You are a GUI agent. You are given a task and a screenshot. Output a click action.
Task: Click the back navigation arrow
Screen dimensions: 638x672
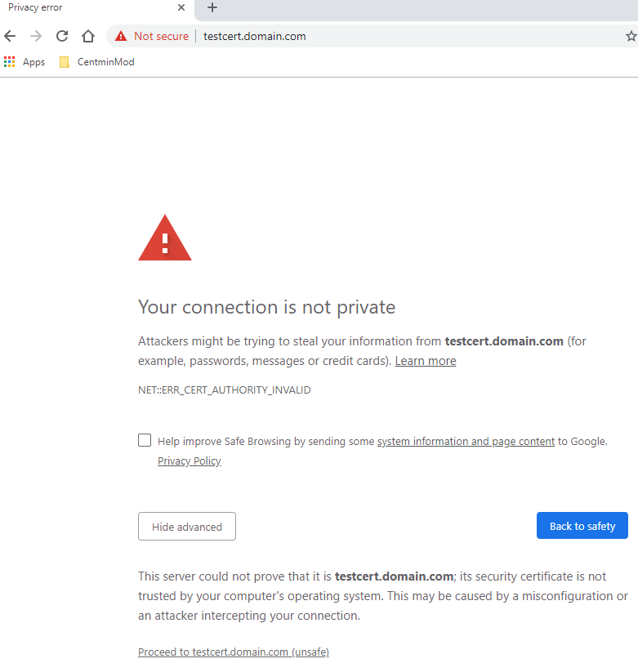coord(9,36)
